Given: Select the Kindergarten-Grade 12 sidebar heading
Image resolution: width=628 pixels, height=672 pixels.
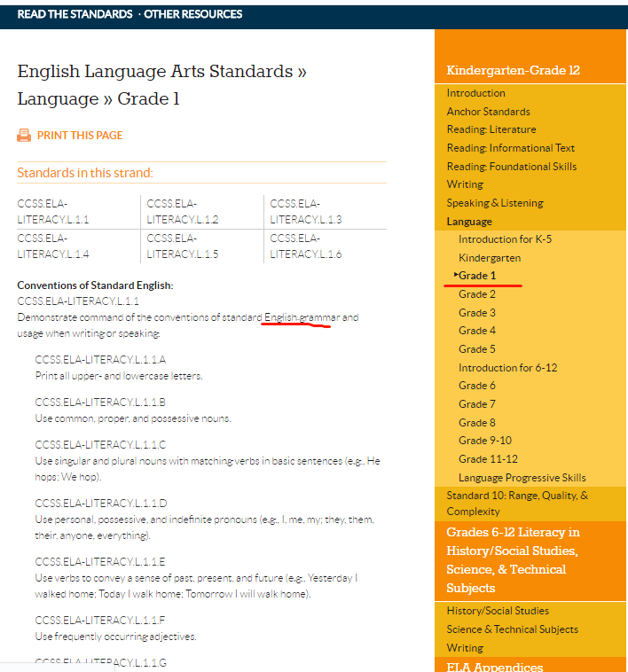Looking at the screenshot, I should coord(513,70).
